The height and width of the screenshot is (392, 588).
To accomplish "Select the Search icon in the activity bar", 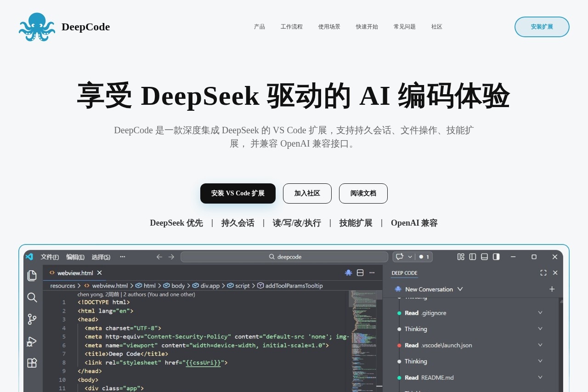I will [32, 298].
